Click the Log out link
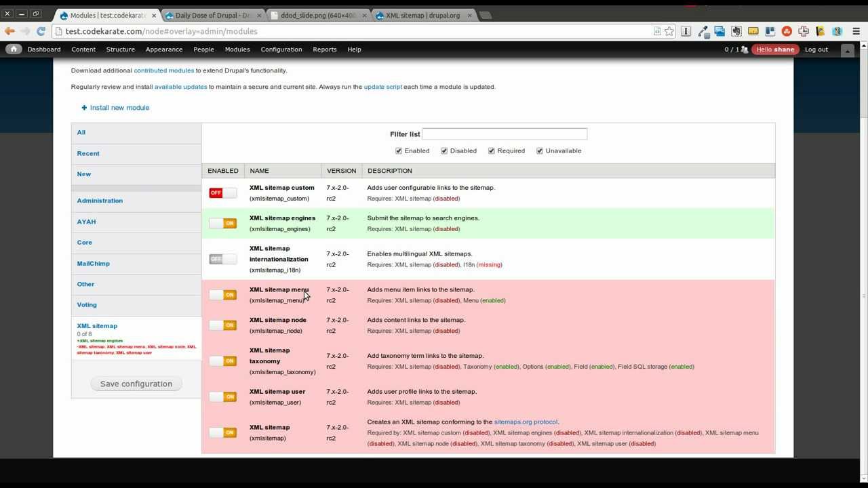Screen dimensions: 868x488 click(x=816, y=49)
